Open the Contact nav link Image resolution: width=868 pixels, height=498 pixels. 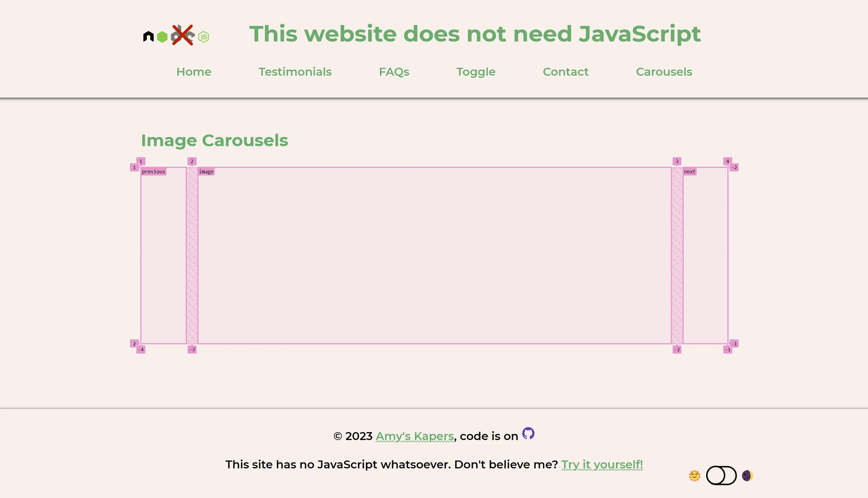[x=566, y=72]
